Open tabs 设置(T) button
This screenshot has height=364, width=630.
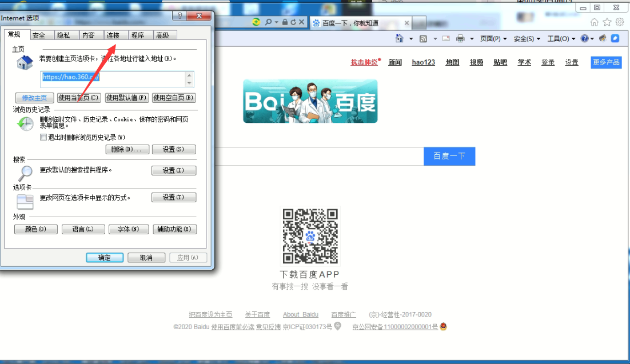pyautogui.click(x=174, y=197)
